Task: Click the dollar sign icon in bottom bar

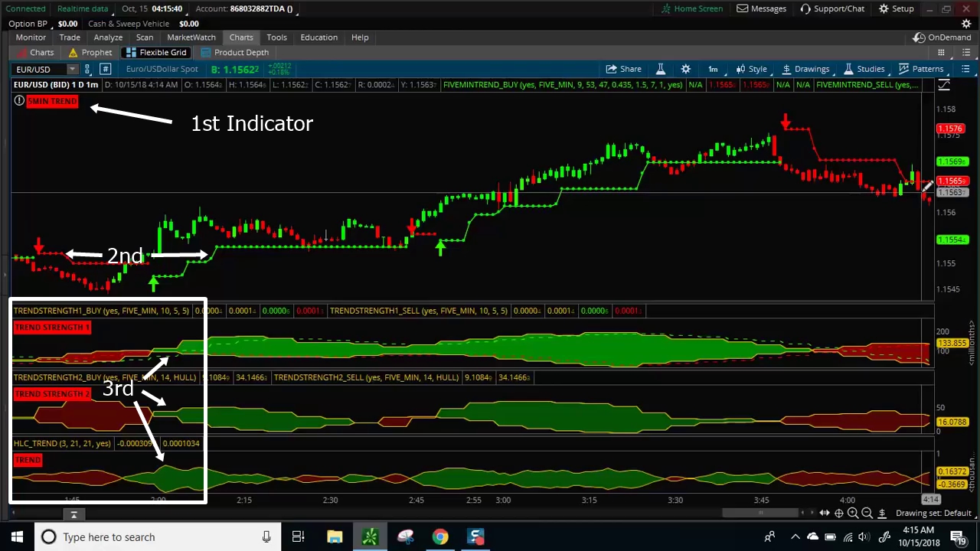Action: (882, 514)
